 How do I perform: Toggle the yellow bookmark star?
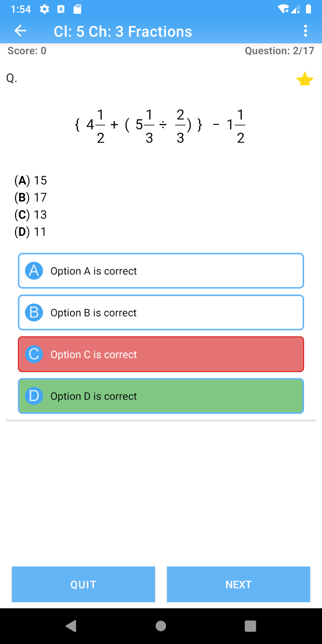click(305, 79)
